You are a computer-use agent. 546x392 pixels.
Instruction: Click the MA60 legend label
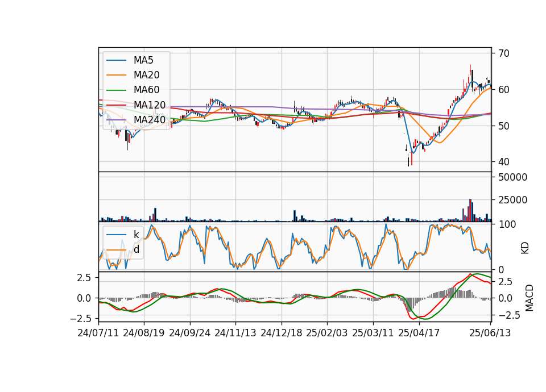click(146, 90)
